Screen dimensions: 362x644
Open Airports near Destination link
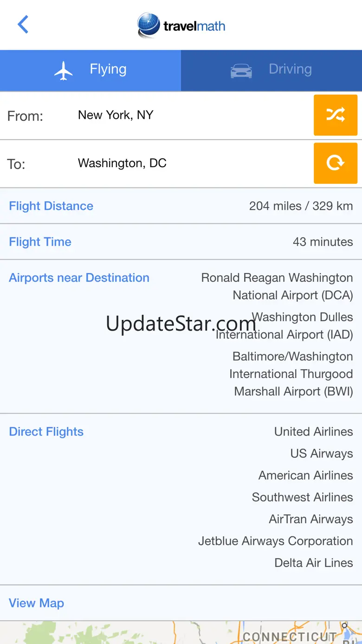[x=79, y=278]
